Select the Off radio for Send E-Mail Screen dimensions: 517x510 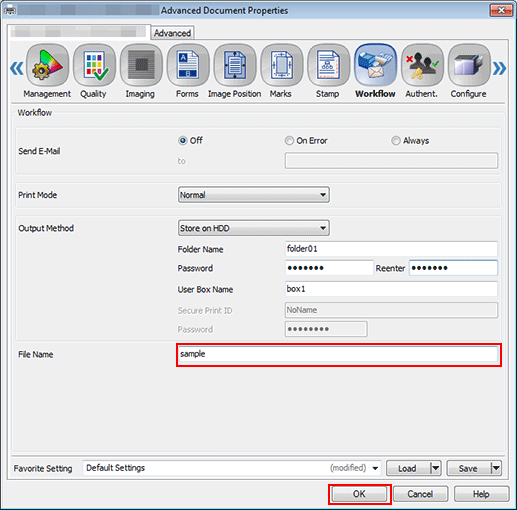pos(182,141)
